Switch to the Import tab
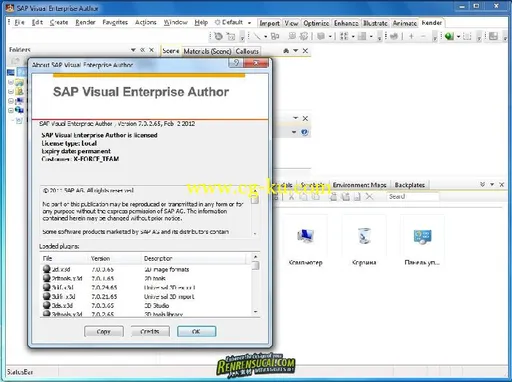This screenshot has height=382, width=512. tap(269, 23)
